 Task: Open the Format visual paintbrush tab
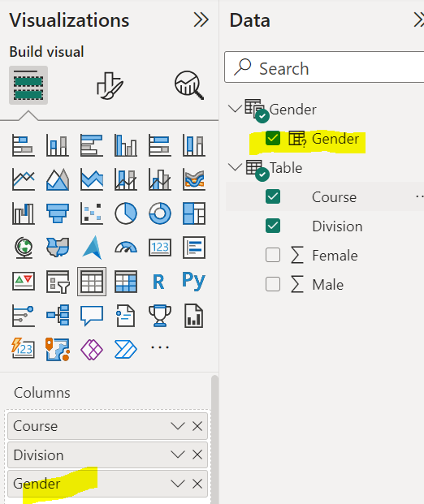pos(110,85)
